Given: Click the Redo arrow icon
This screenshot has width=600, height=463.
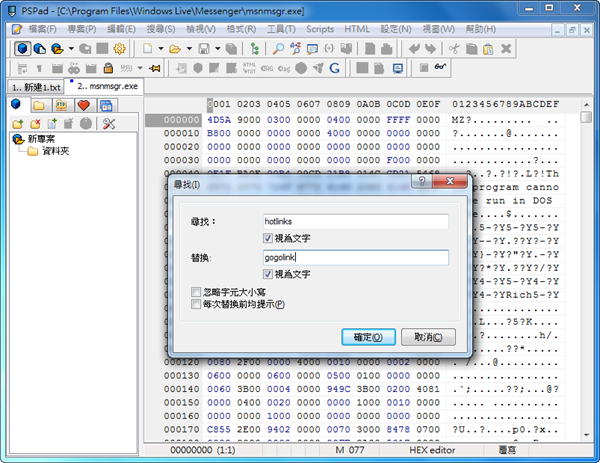Looking at the screenshot, I should point(430,49).
